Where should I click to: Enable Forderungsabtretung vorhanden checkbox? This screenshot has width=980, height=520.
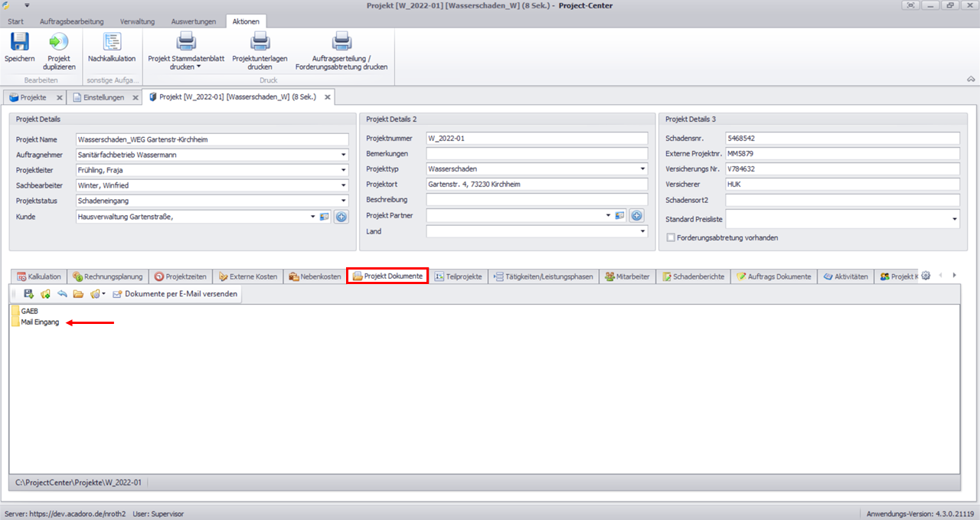coord(671,237)
